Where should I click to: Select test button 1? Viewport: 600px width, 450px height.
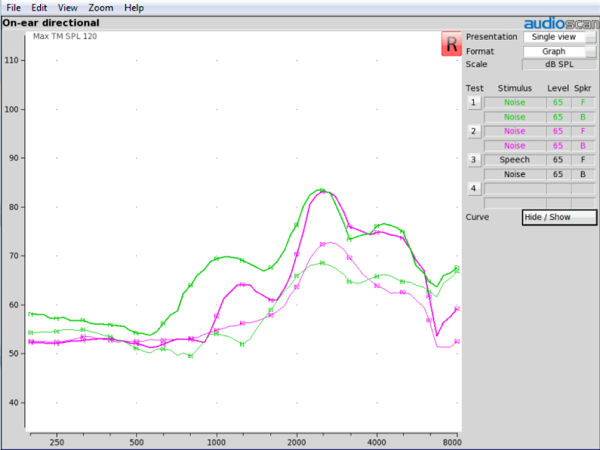point(474,103)
